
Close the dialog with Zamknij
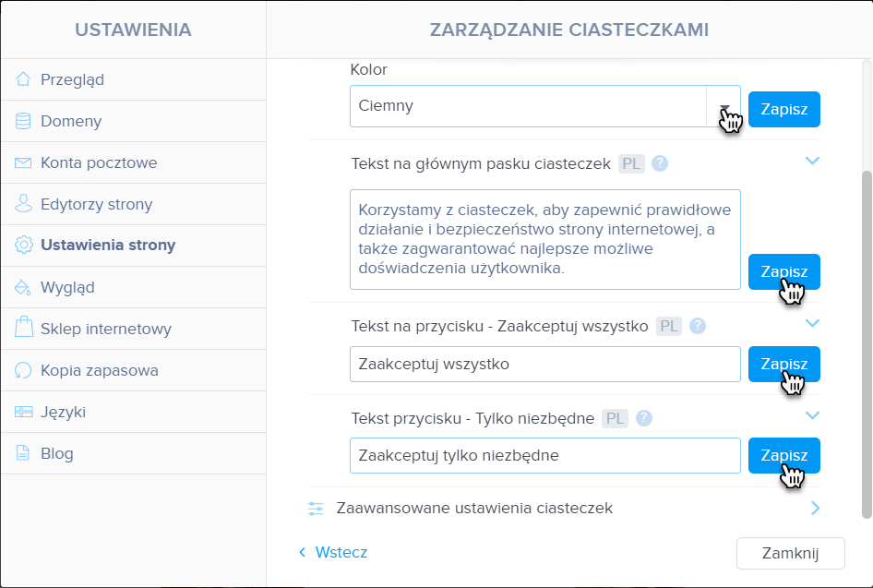point(791,553)
